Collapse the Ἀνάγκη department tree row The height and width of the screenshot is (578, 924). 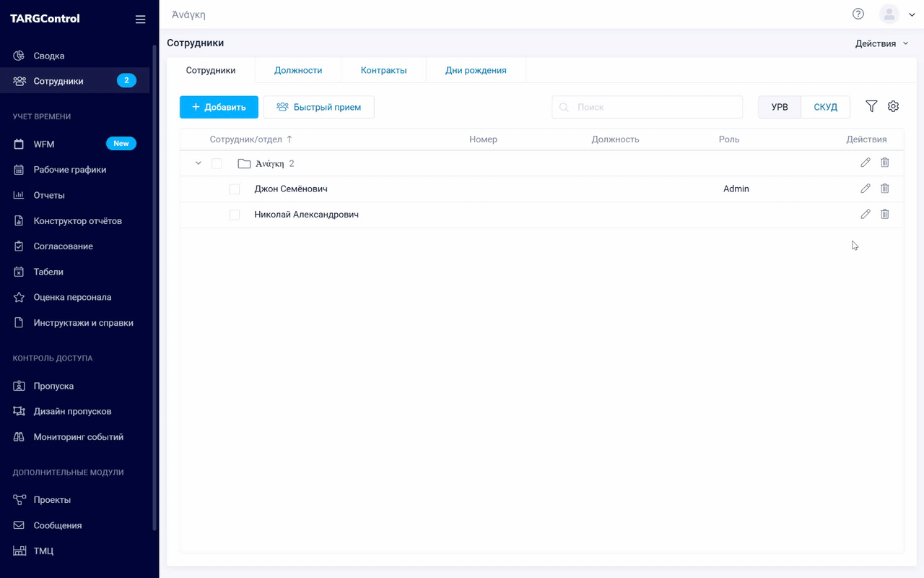[199, 164]
